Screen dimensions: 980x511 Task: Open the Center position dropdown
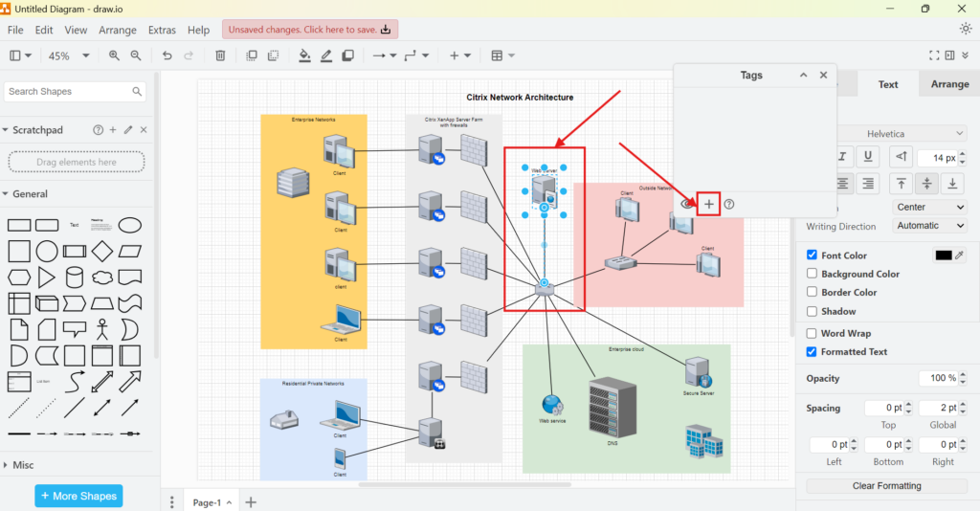[929, 207]
